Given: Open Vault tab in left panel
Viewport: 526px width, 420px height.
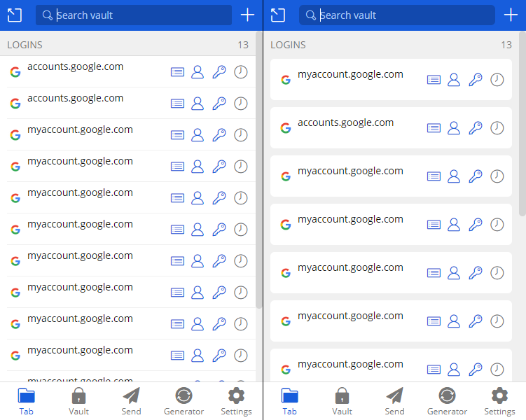Looking at the screenshot, I should [x=79, y=401].
